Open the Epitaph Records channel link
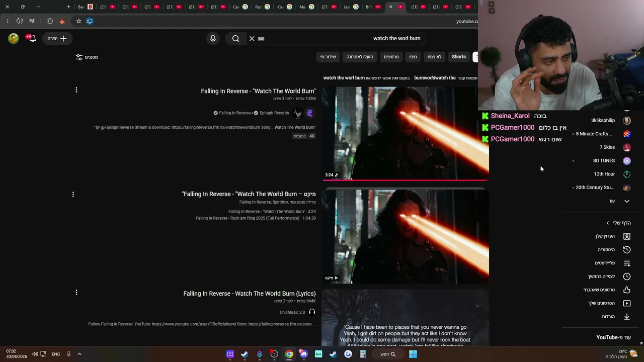 [x=274, y=113]
